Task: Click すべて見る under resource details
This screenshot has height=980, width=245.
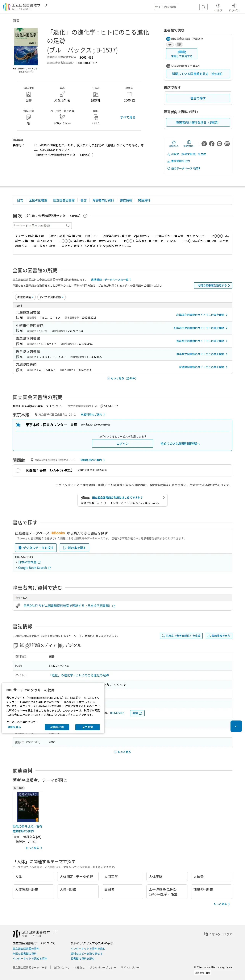Action: coord(128,117)
